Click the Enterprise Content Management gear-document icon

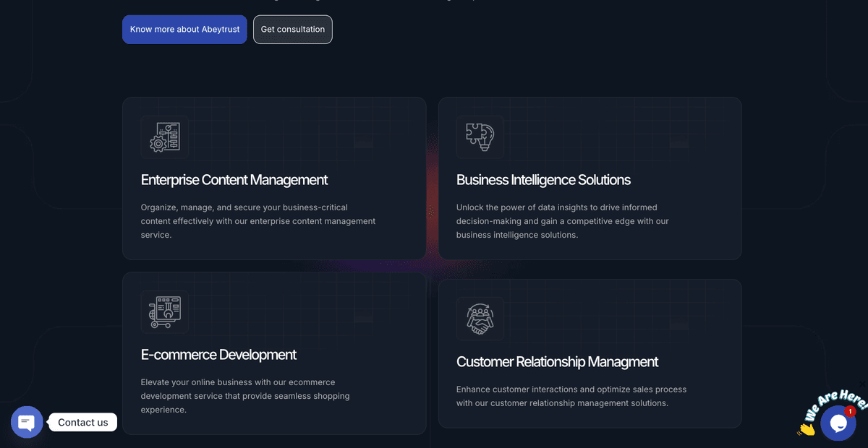[165, 137]
